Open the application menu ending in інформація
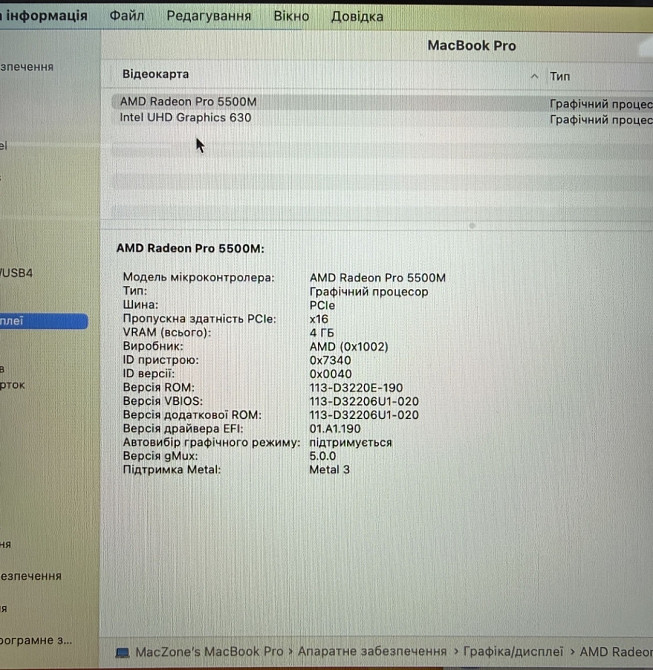Image resolution: width=653 pixels, height=670 pixels. [x=44, y=16]
